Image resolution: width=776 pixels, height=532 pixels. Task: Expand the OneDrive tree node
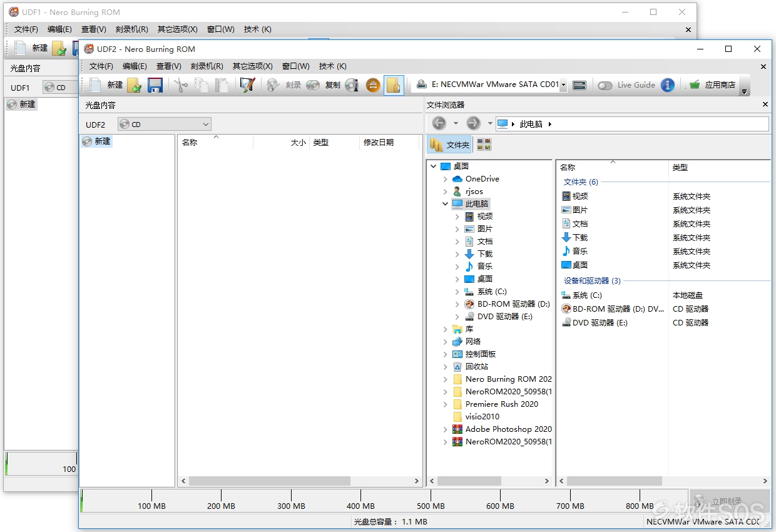[446, 178]
